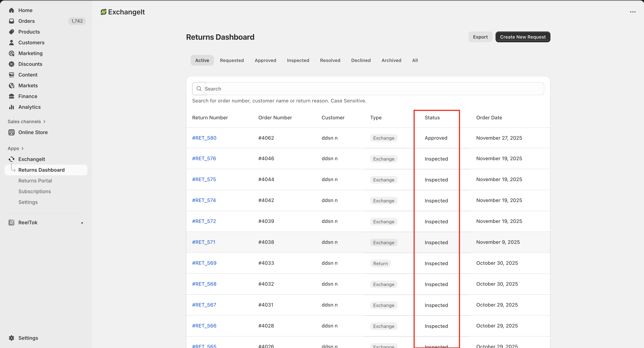Click the Marketing target icon
This screenshot has height=348, width=644.
[12, 53]
